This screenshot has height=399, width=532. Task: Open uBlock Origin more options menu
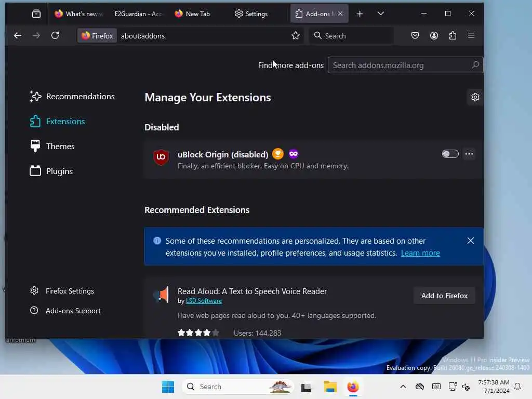469,154
